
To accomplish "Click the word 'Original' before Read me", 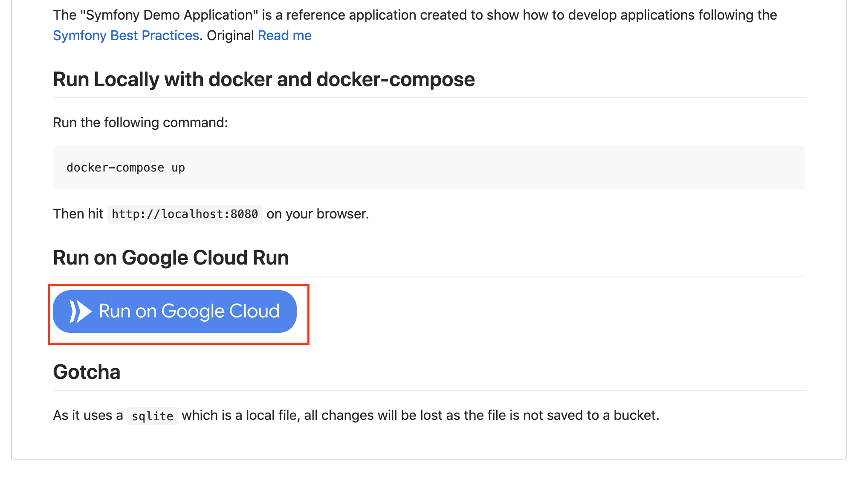I will [x=230, y=35].
